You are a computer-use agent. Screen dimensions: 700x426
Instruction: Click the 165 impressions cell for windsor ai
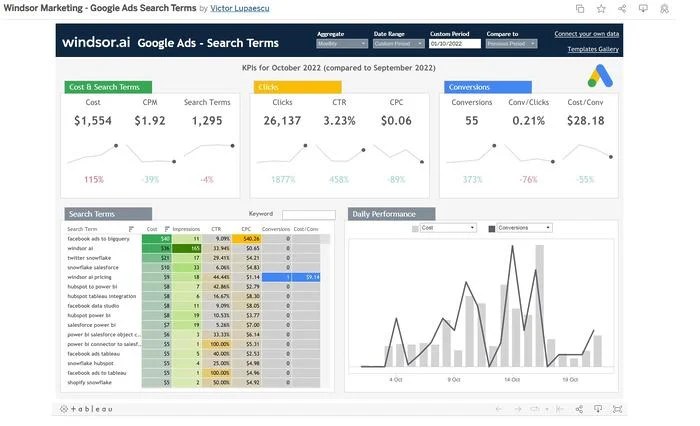(x=187, y=248)
